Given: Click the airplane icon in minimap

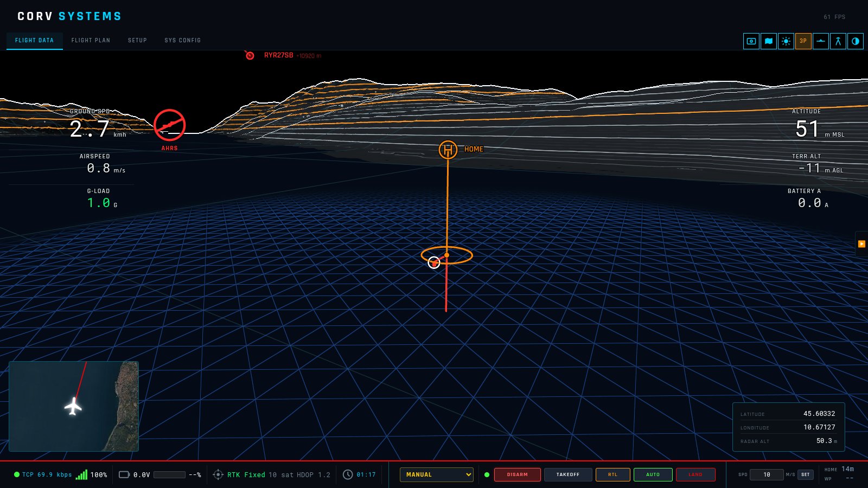Looking at the screenshot, I should tap(73, 406).
